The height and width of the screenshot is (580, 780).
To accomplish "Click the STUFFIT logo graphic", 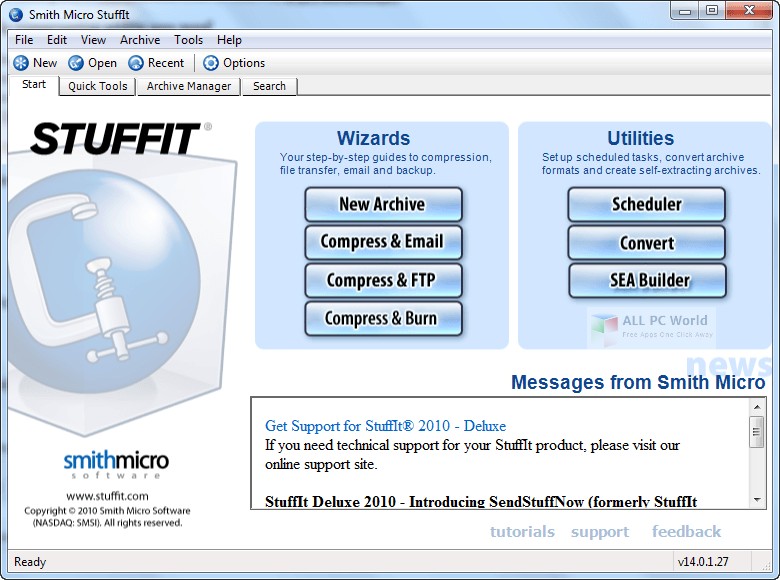I will [x=116, y=138].
